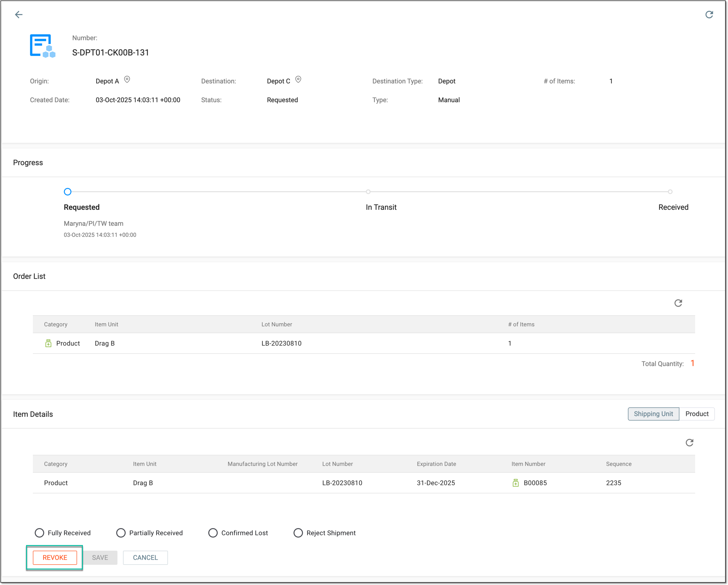Switch to the Product view tab
The width and height of the screenshot is (728, 585).
[697, 414]
